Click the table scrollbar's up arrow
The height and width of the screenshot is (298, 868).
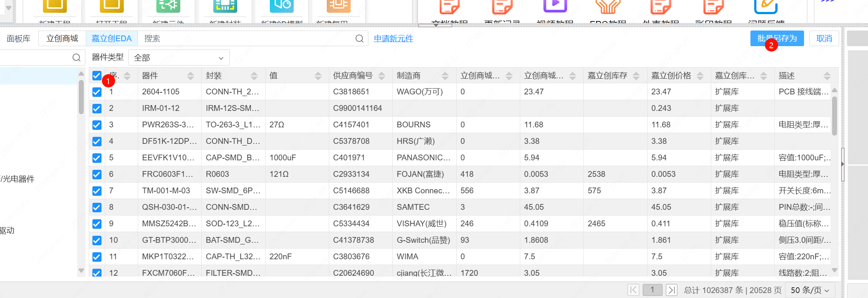click(835, 90)
